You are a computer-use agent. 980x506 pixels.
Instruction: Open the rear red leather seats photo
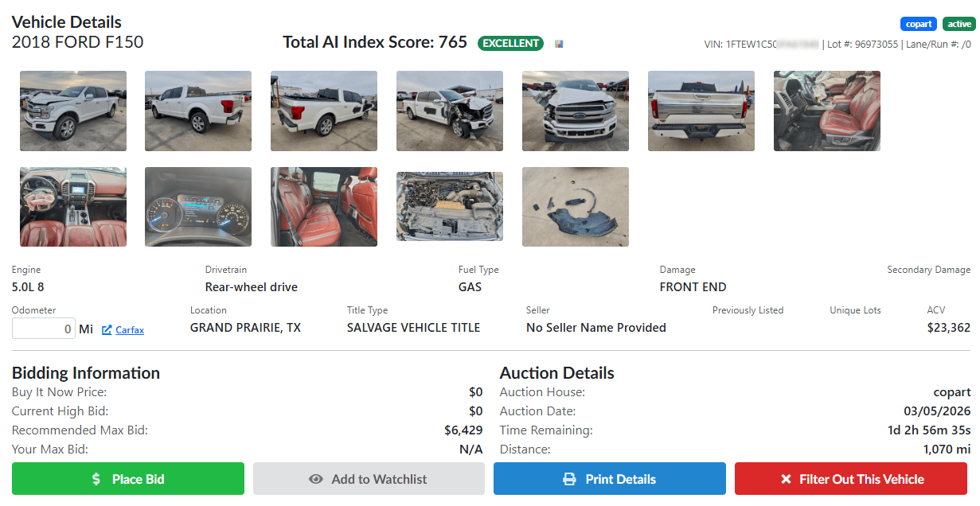click(324, 207)
